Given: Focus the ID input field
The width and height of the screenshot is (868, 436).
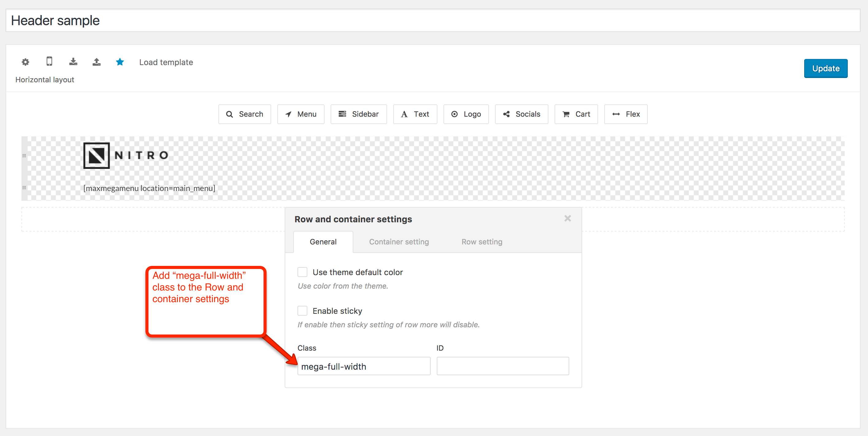Looking at the screenshot, I should (x=502, y=366).
